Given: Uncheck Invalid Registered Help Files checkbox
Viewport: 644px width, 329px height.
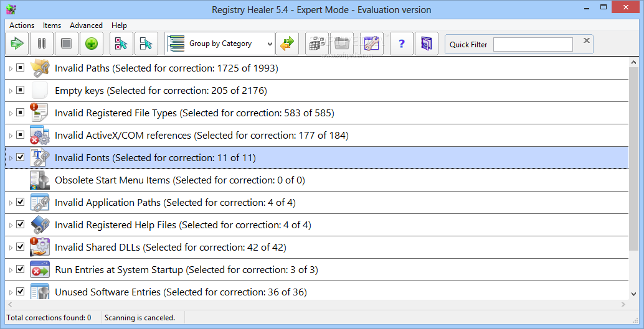Looking at the screenshot, I should [x=20, y=224].
